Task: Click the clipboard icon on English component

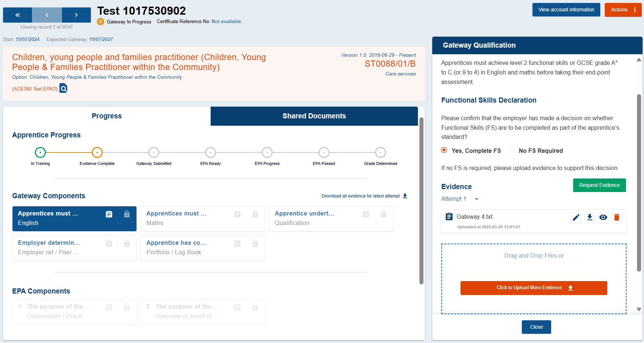Action: [109, 214]
